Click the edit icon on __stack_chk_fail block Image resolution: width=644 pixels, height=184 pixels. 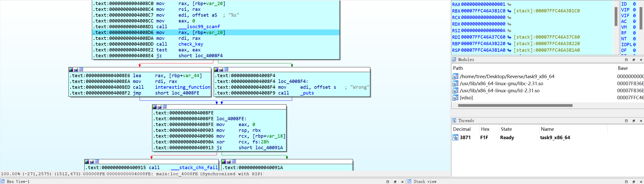click(x=92, y=162)
